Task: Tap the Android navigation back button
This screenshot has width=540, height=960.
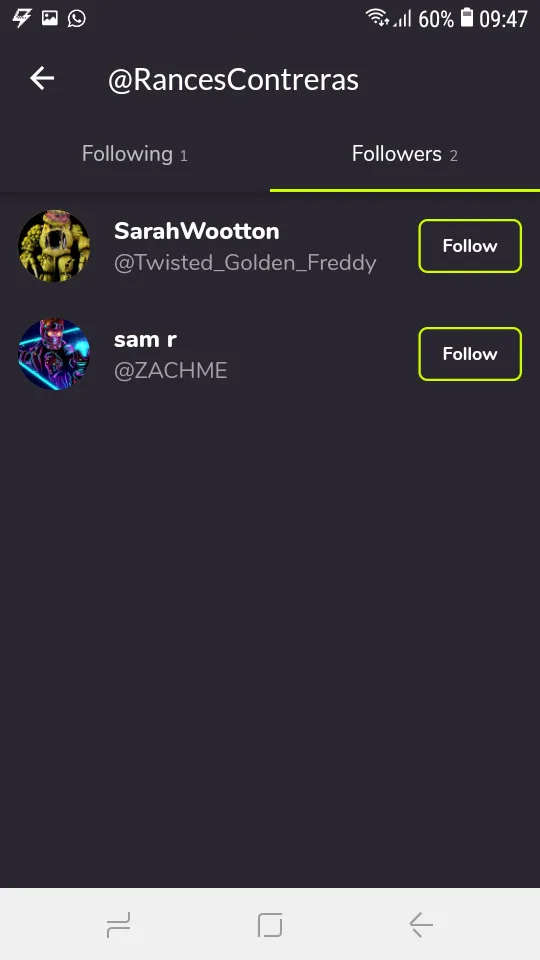Action: click(x=421, y=924)
